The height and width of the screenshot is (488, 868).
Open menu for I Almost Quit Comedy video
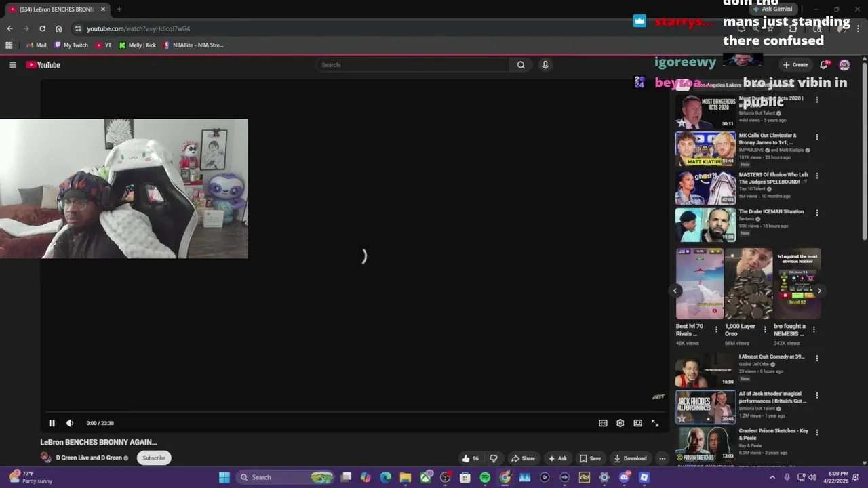click(x=816, y=358)
